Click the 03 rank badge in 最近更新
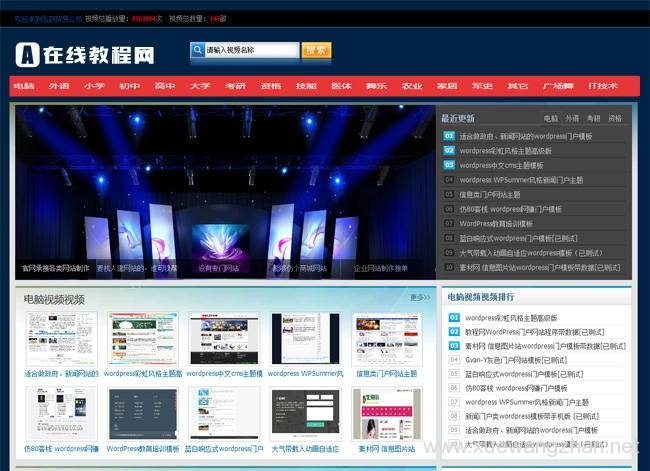This screenshot has height=471, width=650. [x=449, y=165]
